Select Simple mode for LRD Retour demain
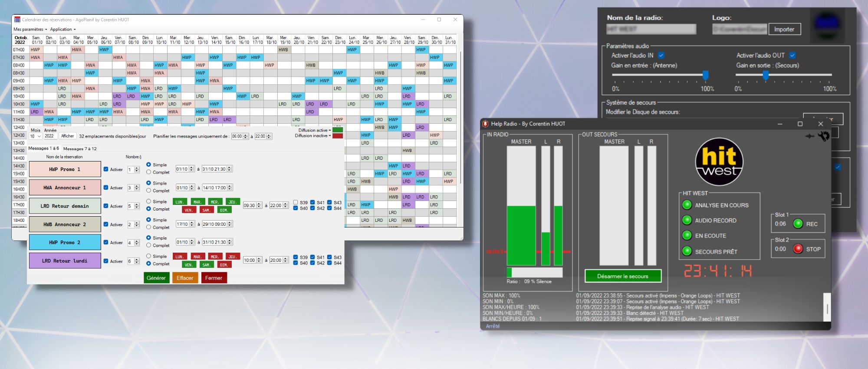This screenshot has height=369, width=868. click(148, 201)
